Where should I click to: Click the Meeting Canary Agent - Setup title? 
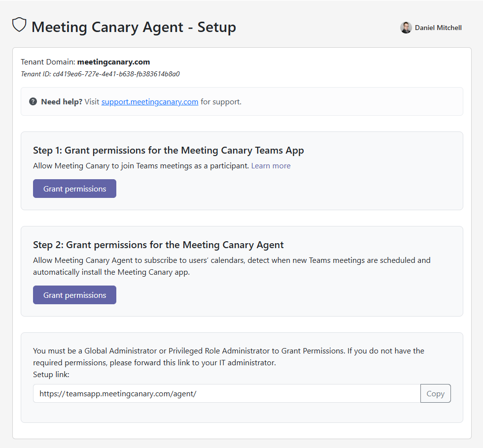134,27
